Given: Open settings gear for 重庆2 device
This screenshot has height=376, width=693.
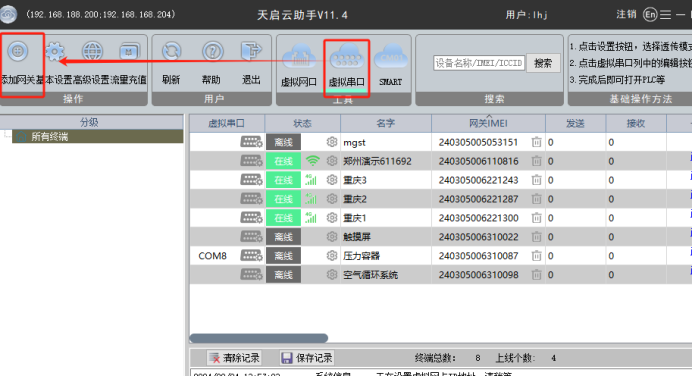Looking at the screenshot, I should (x=331, y=199).
